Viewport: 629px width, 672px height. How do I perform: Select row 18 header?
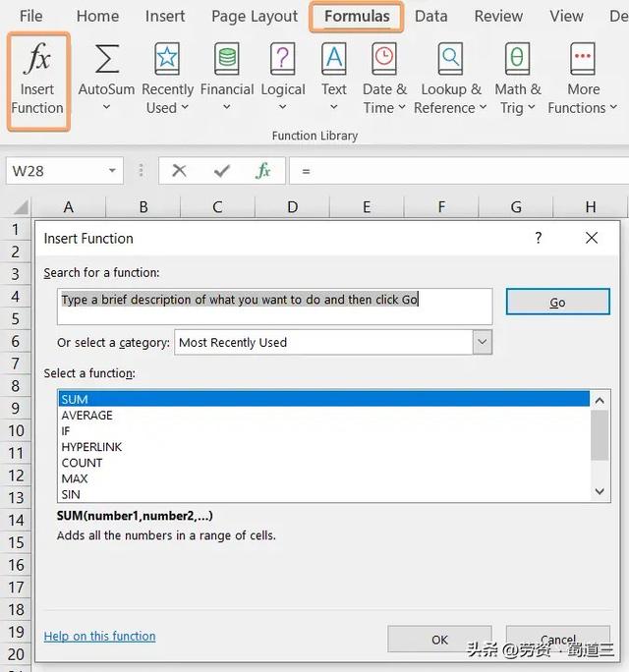(x=16, y=609)
